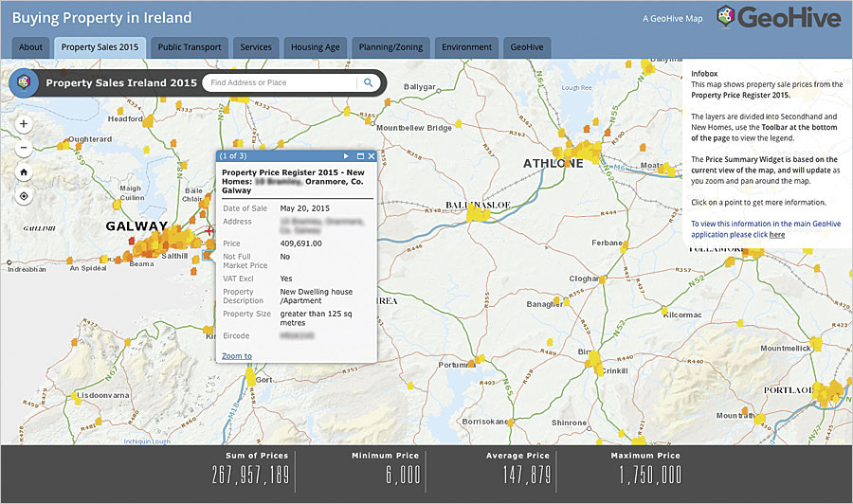Click the home default extent button
This screenshot has width=853, height=504.
pyautogui.click(x=24, y=172)
